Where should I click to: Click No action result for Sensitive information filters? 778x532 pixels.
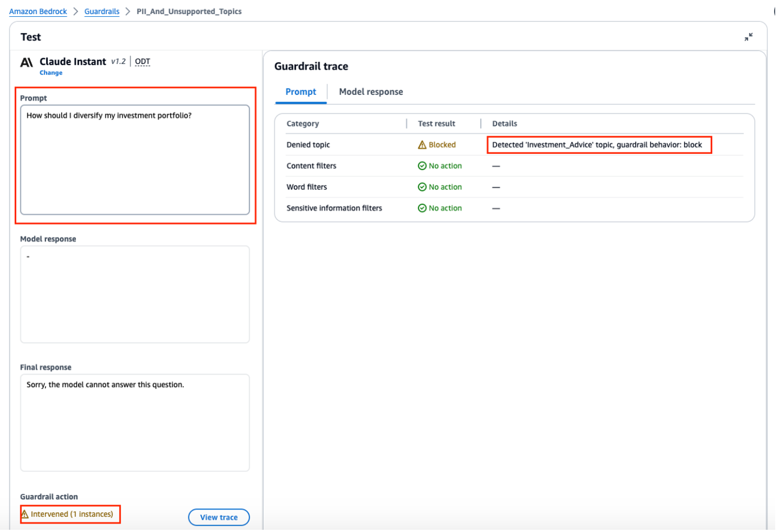[445, 208]
